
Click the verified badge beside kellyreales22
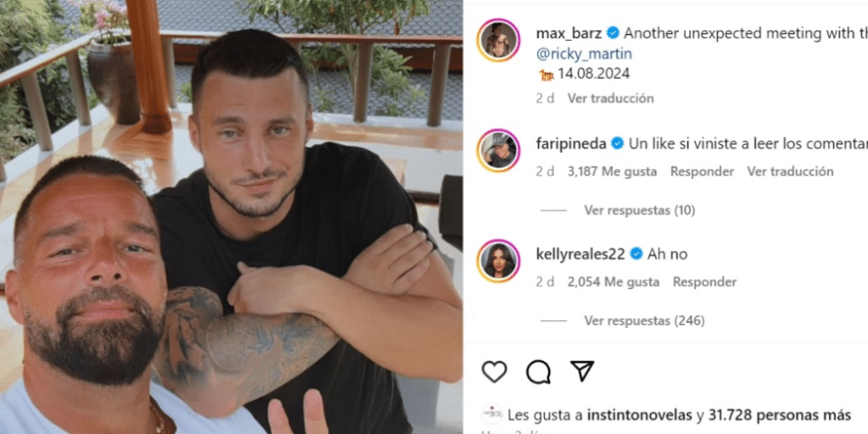click(636, 254)
